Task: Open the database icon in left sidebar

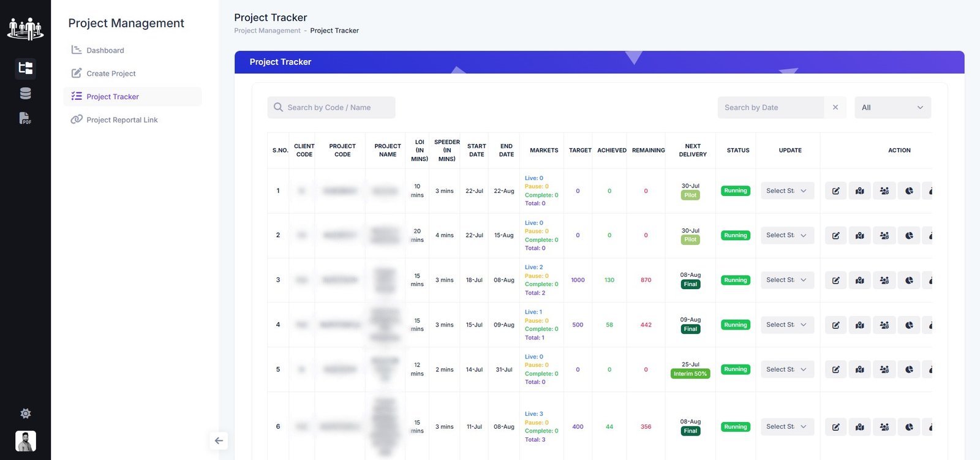Action: (25, 93)
